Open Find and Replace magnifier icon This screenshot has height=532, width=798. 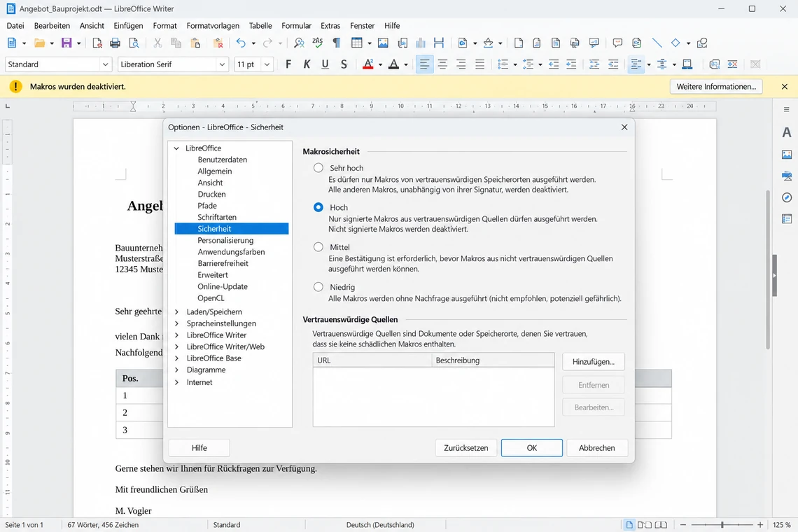(299, 43)
